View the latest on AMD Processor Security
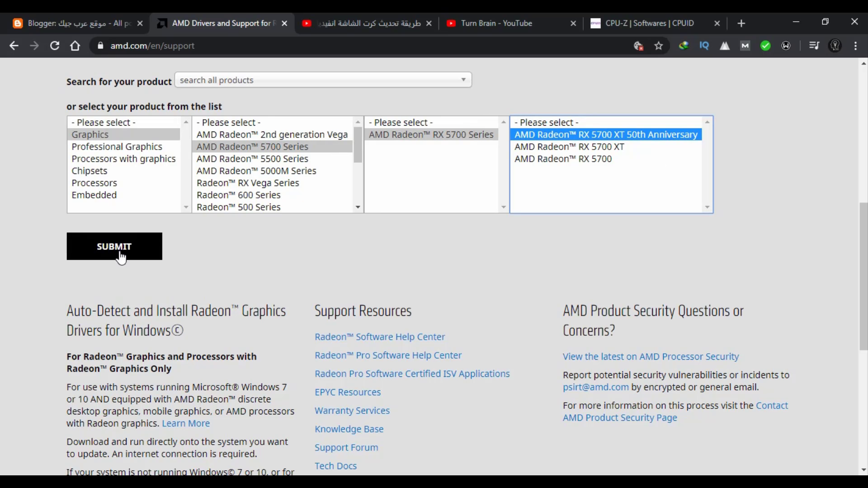 click(x=651, y=357)
